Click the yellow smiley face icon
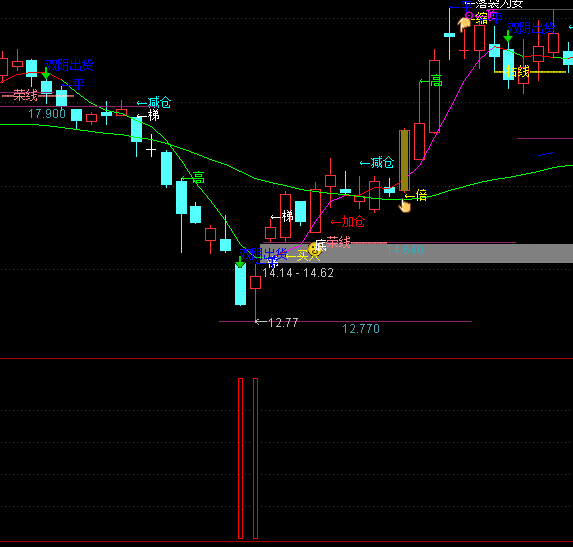 314,249
